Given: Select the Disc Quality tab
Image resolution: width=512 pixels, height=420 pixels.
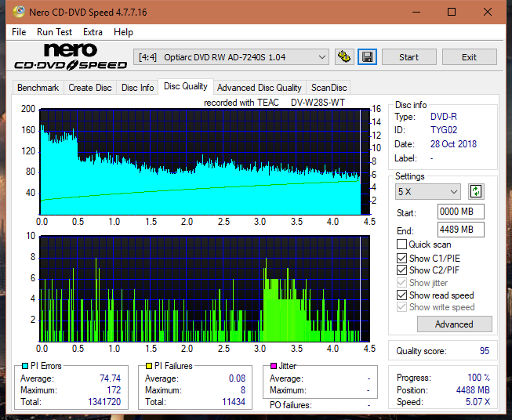Looking at the screenshot, I should (186, 86).
